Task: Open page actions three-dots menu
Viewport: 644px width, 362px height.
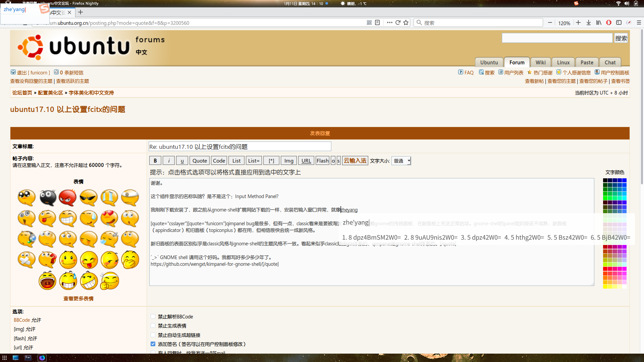Action: pyautogui.click(x=389, y=22)
